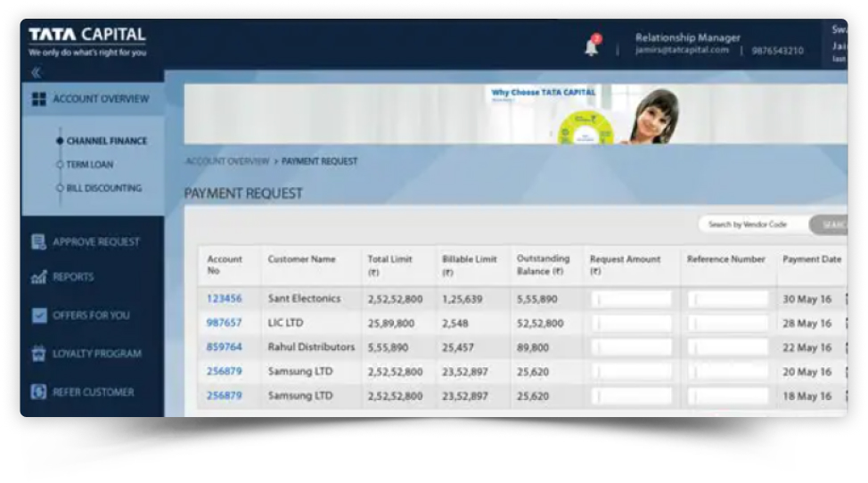Viewport: 868px width, 483px height.
Task: Click the Loyalty Program icon
Action: click(38, 354)
